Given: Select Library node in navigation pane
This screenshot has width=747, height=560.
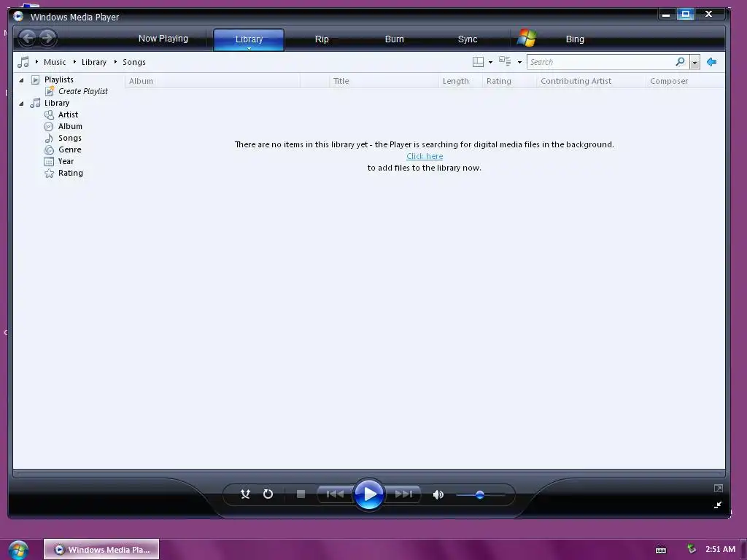Looking at the screenshot, I should (x=57, y=103).
